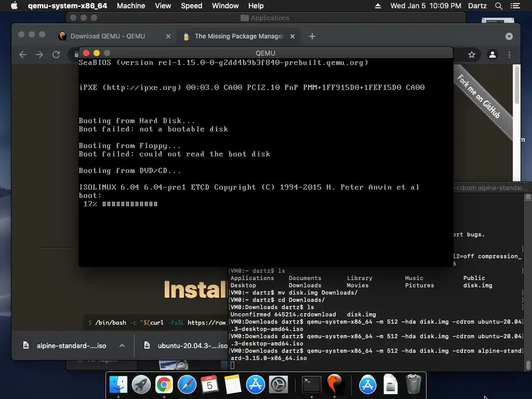Open the Chrome profile icon
The height and width of the screenshot is (399, 532).
click(x=493, y=55)
